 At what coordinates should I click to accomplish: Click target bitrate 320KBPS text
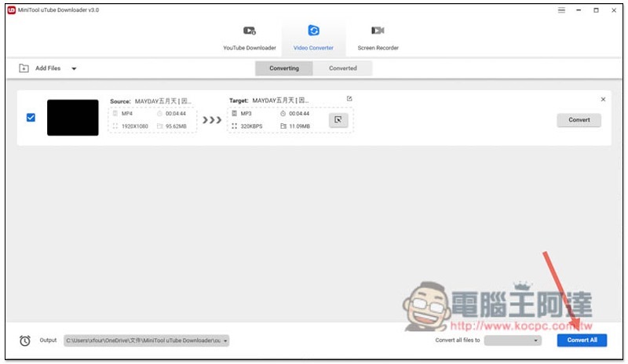(251, 126)
